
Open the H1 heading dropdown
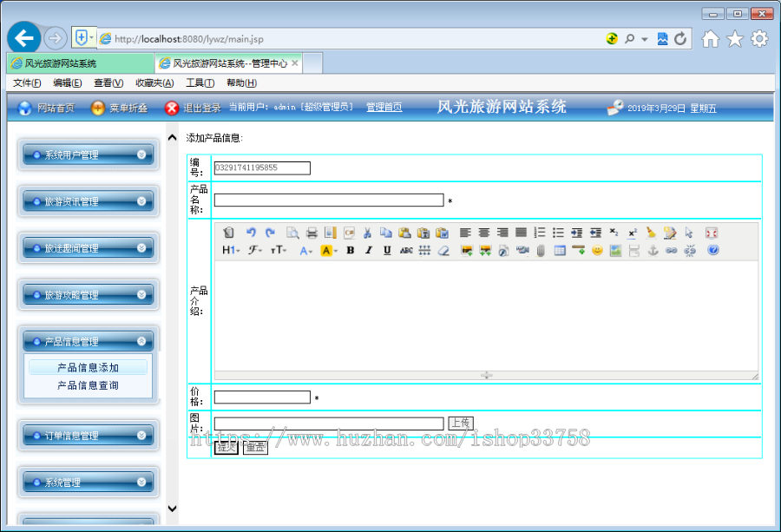pyautogui.click(x=231, y=252)
